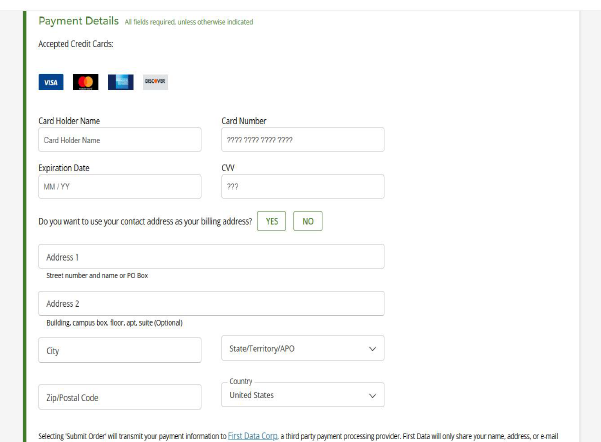The height and width of the screenshot is (442, 601).
Task: Open the Country dropdown showing United States
Action: (303, 395)
